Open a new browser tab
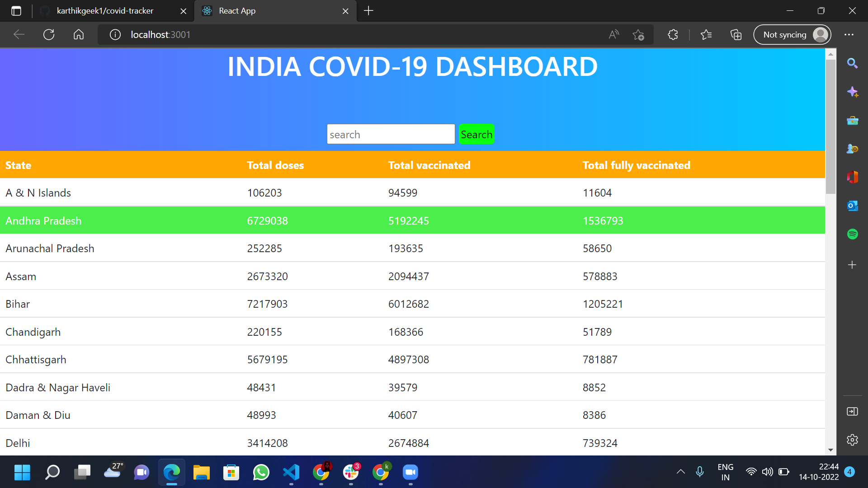This screenshot has height=488, width=868. [368, 11]
